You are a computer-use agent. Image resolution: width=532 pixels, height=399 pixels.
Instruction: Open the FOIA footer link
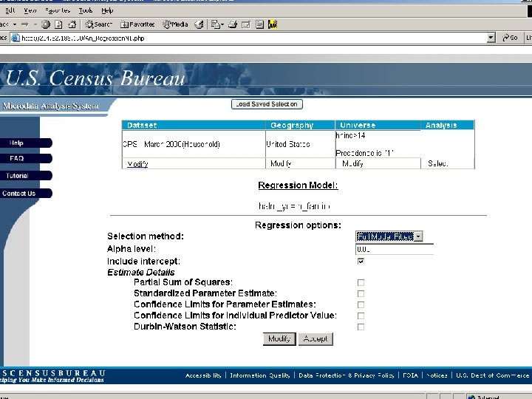[x=410, y=375]
